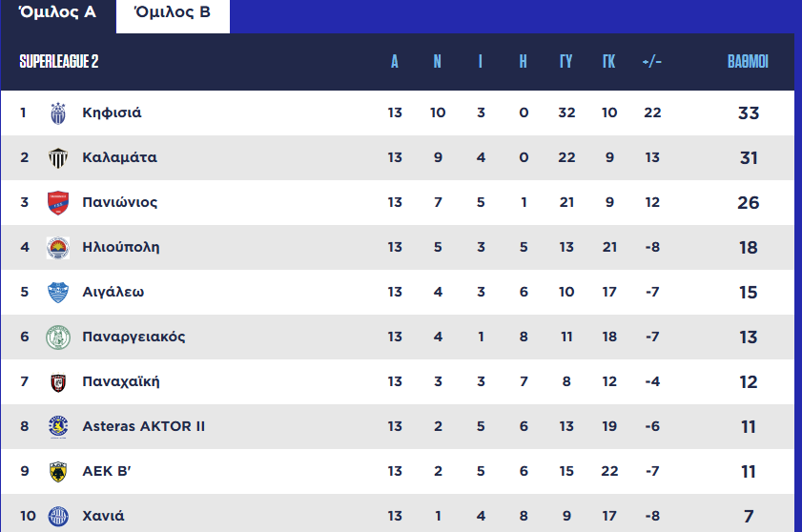The height and width of the screenshot is (532, 802).
Task: Select the Όμιλος Α tab
Action: click(x=58, y=12)
